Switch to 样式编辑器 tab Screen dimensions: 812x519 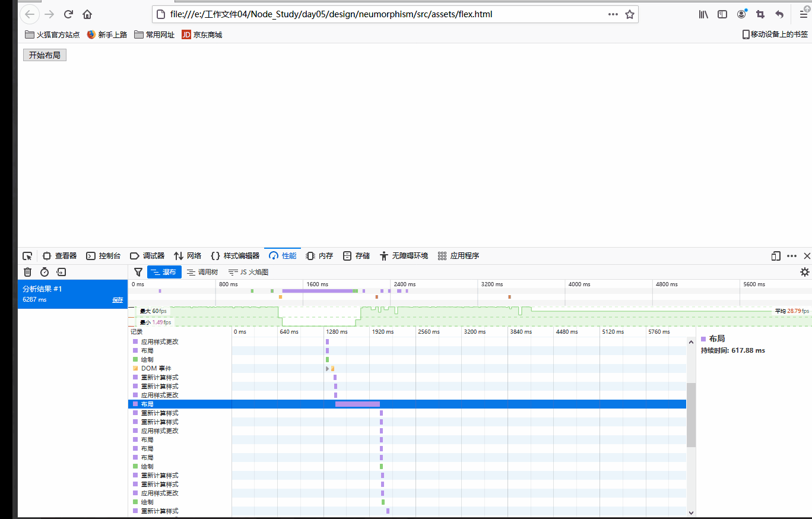(235, 256)
